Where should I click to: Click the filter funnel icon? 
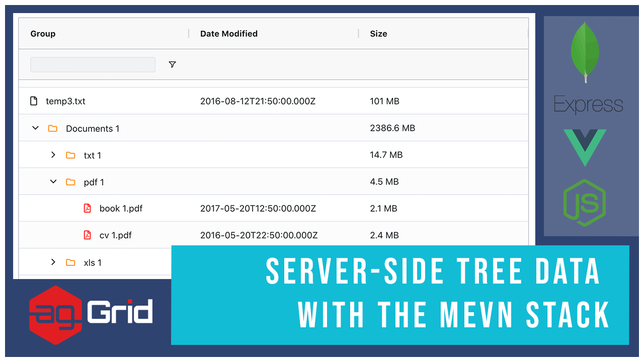pos(172,65)
